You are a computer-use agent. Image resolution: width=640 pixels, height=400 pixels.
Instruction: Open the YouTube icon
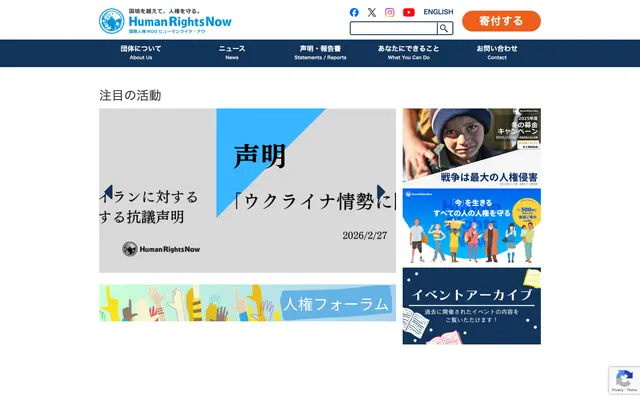(x=409, y=12)
